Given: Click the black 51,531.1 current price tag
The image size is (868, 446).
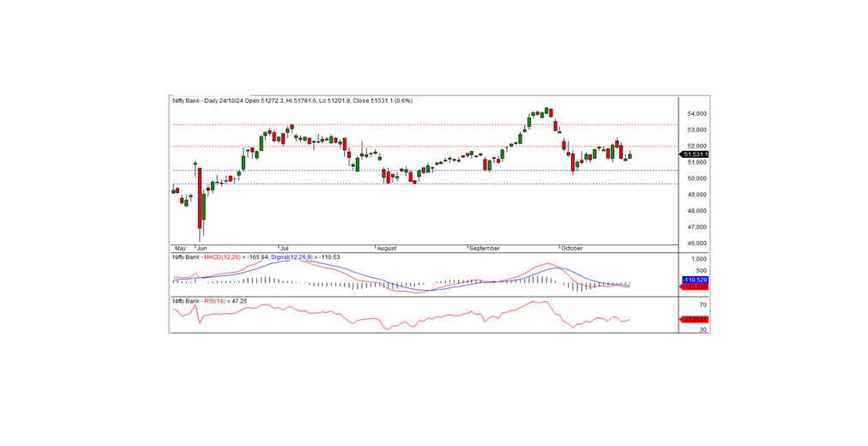Looking at the screenshot, I should [x=695, y=154].
